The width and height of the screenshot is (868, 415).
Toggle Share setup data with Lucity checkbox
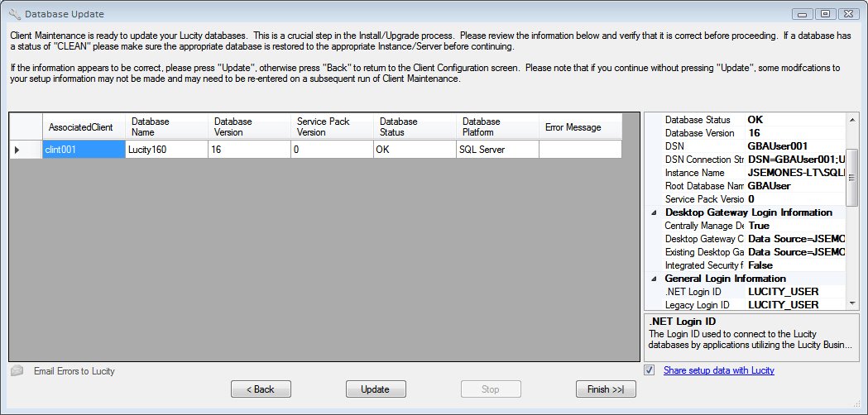coord(650,370)
